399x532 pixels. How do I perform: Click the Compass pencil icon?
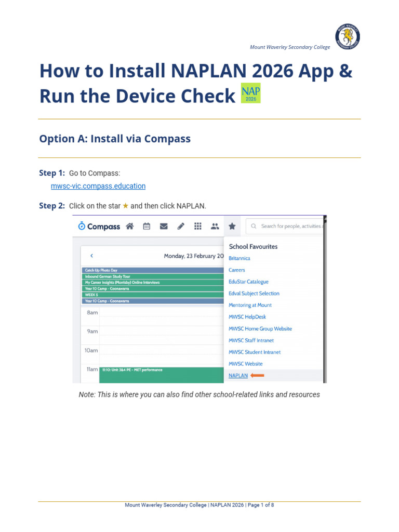(181, 227)
